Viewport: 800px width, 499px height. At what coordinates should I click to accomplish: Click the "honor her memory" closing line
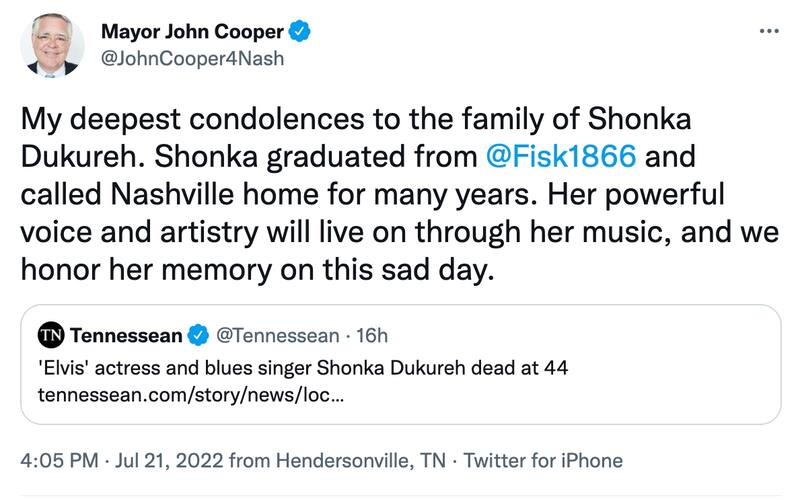coord(258,270)
